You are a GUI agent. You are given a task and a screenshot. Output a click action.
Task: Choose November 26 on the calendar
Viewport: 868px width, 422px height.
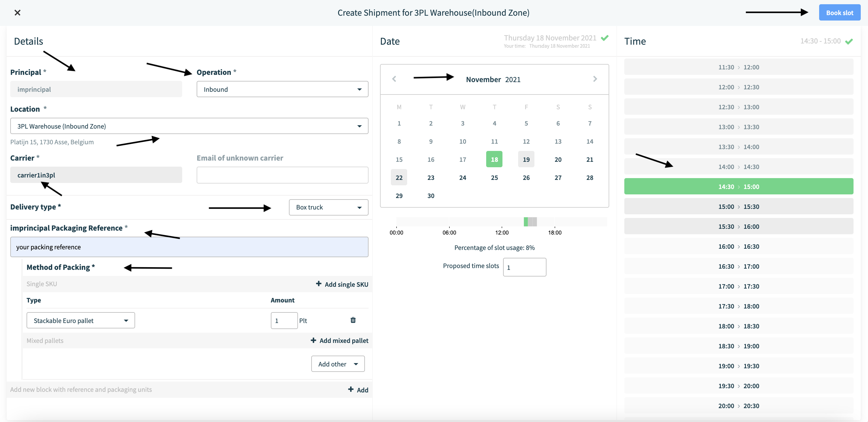[x=526, y=177]
